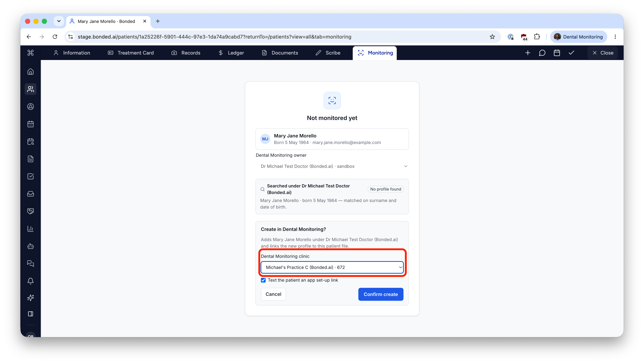Switch to the Treatment Card tab
The height and width of the screenshot is (364, 644).
point(131,53)
